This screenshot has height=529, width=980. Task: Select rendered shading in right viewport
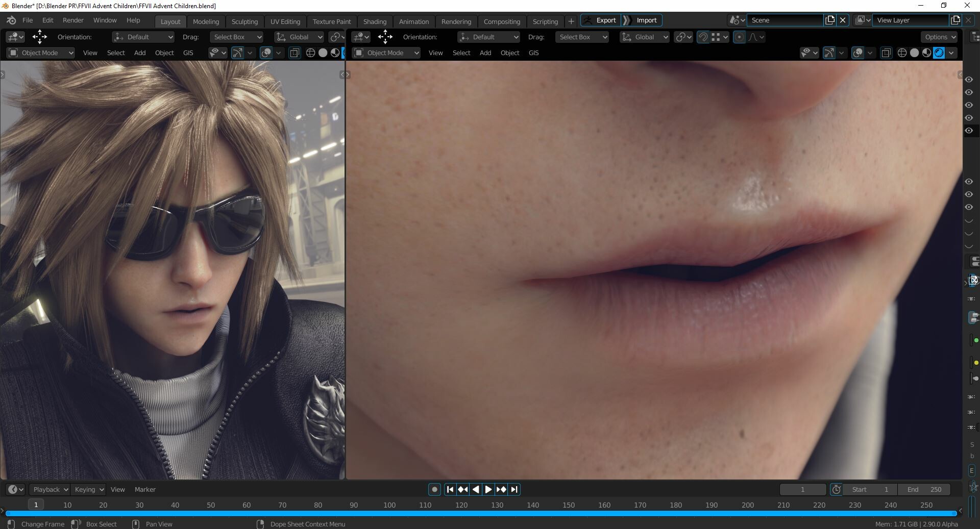coord(939,53)
